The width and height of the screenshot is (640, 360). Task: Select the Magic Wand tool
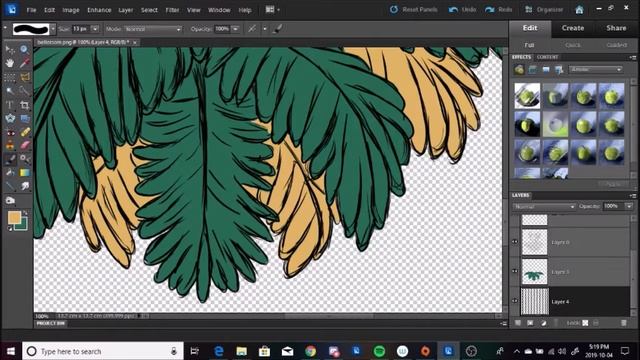pos(10,91)
